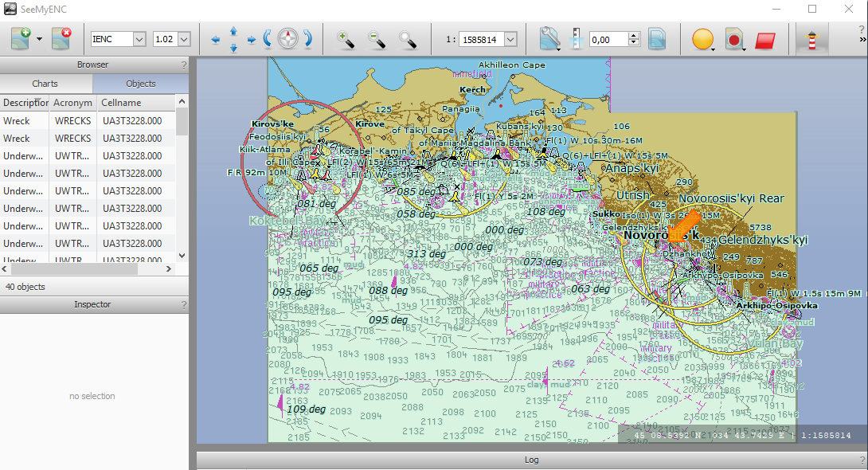Image resolution: width=868 pixels, height=470 pixels.
Task: Increase the depth value with up stepper
Action: 634,36
